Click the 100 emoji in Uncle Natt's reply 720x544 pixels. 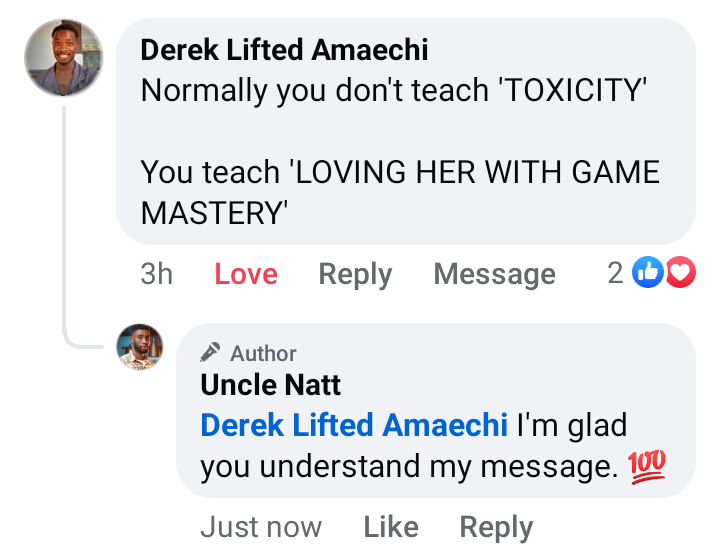(x=647, y=466)
